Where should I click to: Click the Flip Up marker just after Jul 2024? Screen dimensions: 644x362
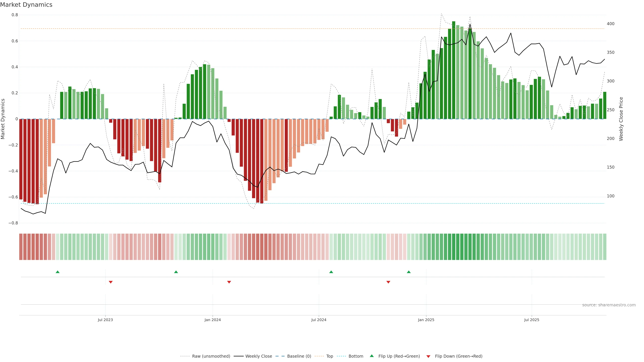(331, 272)
